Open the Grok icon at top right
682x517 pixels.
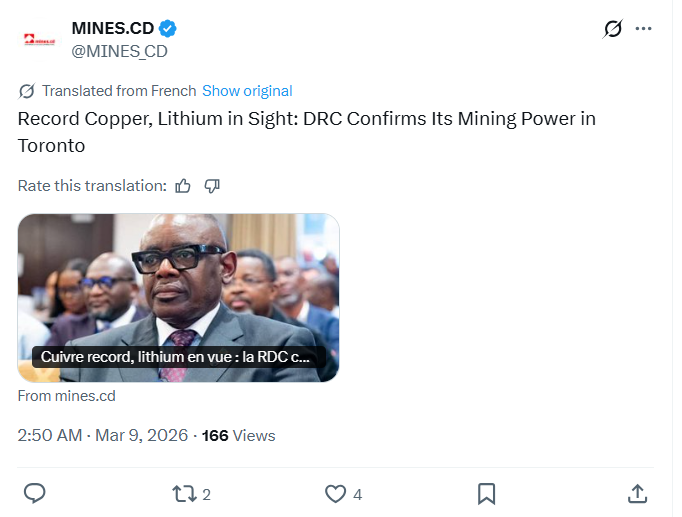click(x=613, y=29)
